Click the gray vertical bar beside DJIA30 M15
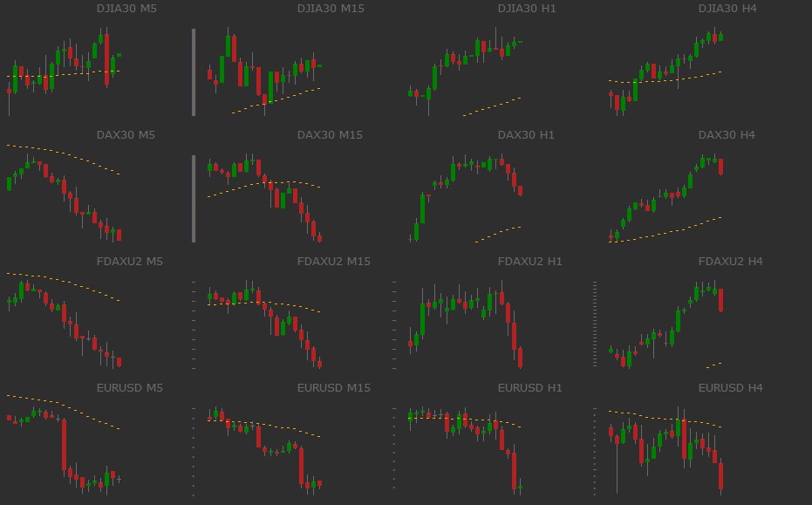 click(x=194, y=72)
